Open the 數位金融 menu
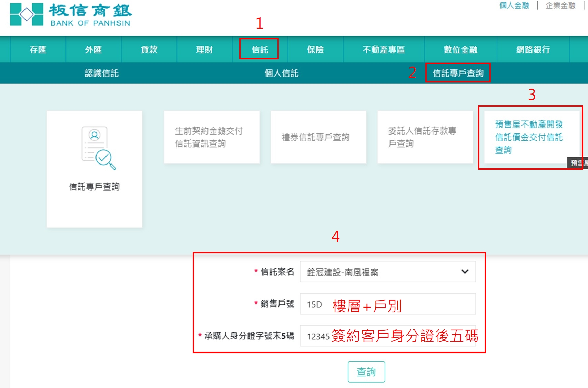This screenshot has width=588, height=388. click(x=460, y=50)
